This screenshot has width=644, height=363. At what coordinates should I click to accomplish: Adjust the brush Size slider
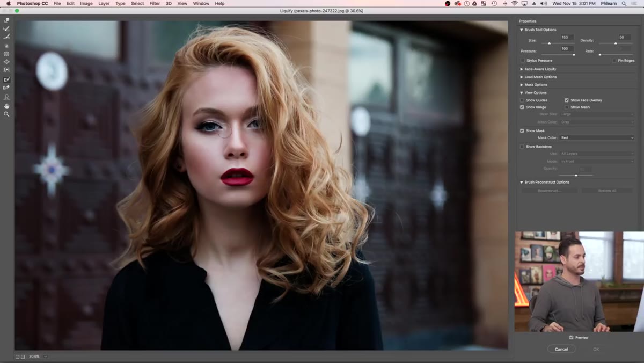[x=549, y=43]
